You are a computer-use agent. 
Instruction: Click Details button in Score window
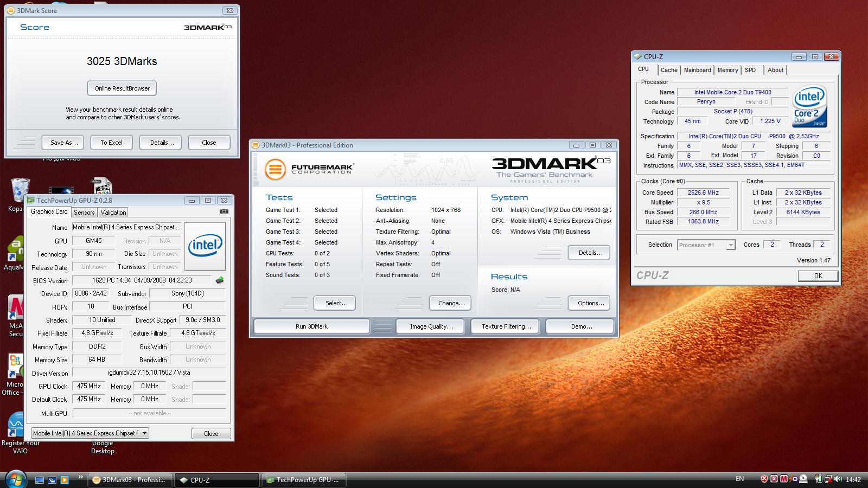[x=162, y=143]
